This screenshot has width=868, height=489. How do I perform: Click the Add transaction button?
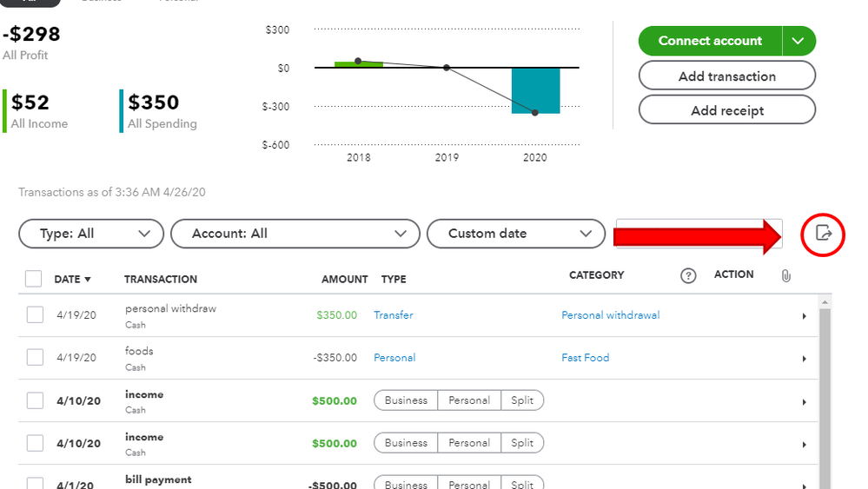coord(727,76)
